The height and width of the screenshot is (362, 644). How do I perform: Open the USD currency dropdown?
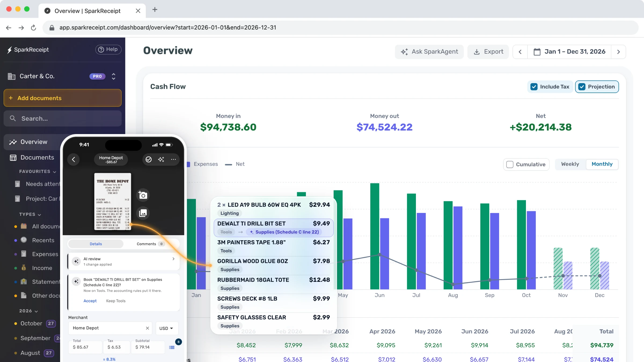point(167,328)
